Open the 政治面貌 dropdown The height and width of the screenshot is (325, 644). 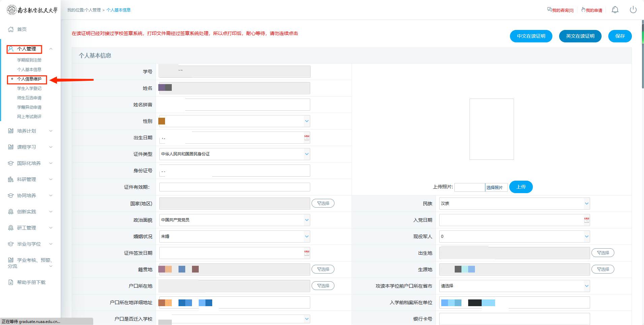pos(306,220)
